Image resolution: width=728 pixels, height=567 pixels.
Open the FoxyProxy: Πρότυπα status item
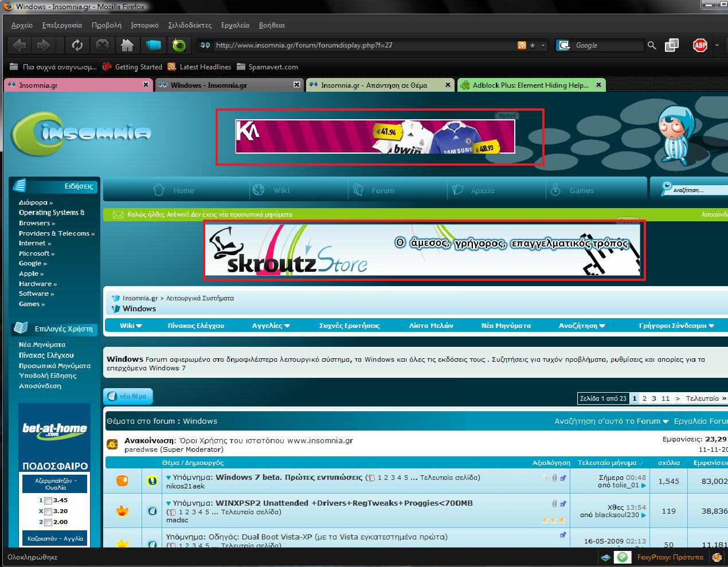[x=670, y=557]
